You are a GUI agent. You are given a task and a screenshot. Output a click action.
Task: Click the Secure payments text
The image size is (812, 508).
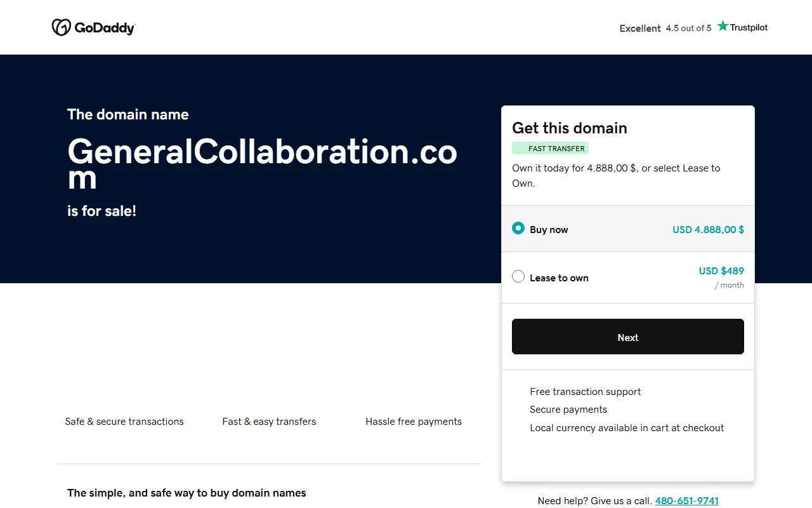click(x=568, y=410)
